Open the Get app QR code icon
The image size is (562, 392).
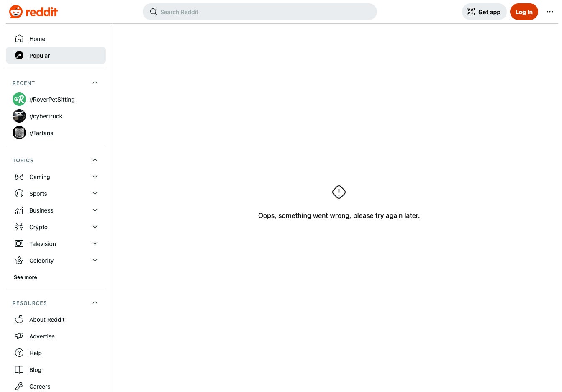[x=471, y=12]
